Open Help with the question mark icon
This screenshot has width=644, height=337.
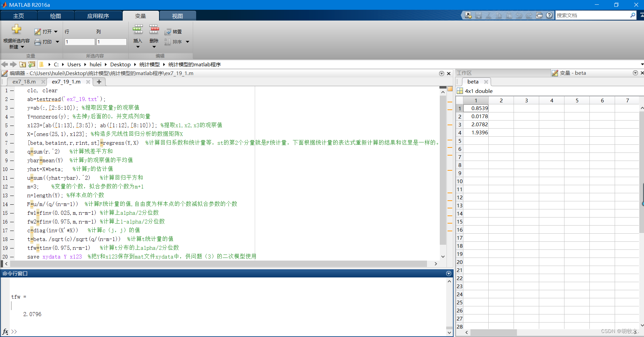point(549,15)
